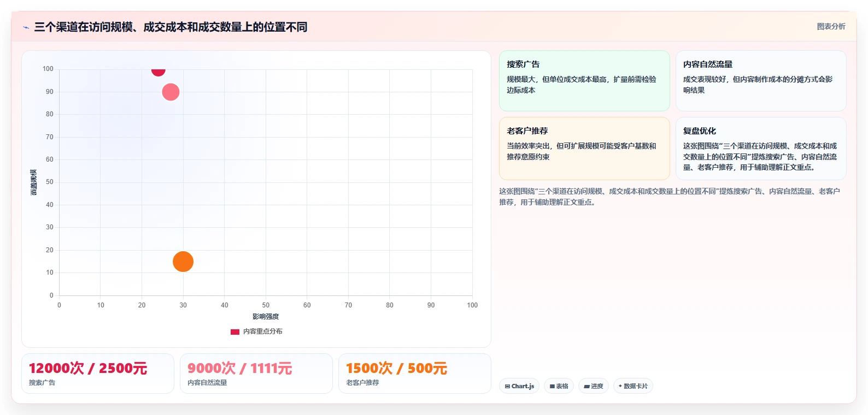Click the orange bubble in the scatter chart
868x415 pixels.
[x=183, y=262]
